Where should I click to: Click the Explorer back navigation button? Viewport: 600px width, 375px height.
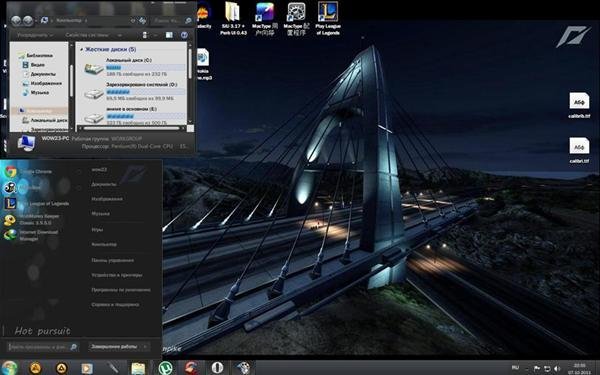click(x=16, y=20)
